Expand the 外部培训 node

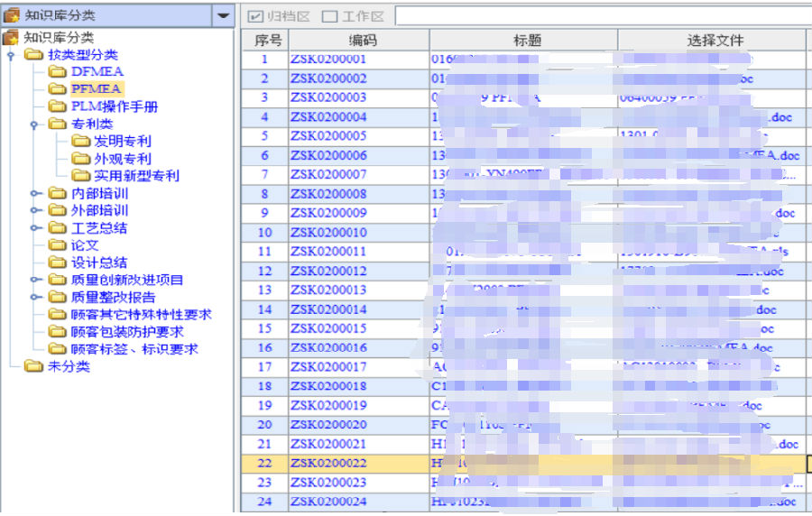click(x=34, y=211)
